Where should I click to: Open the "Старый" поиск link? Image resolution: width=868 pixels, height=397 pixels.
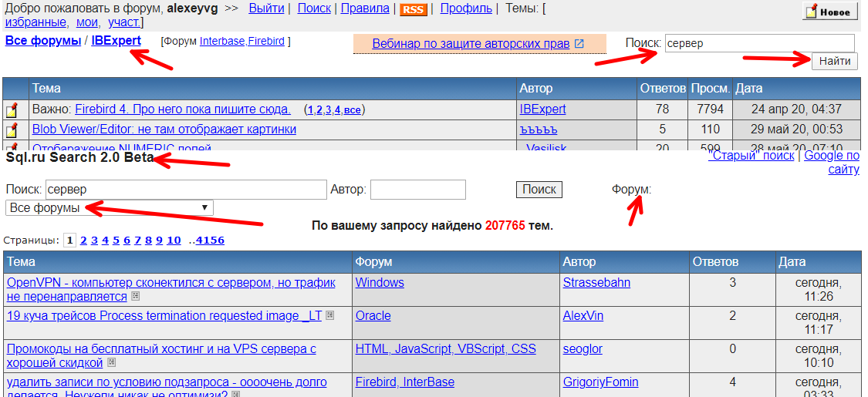pos(751,156)
